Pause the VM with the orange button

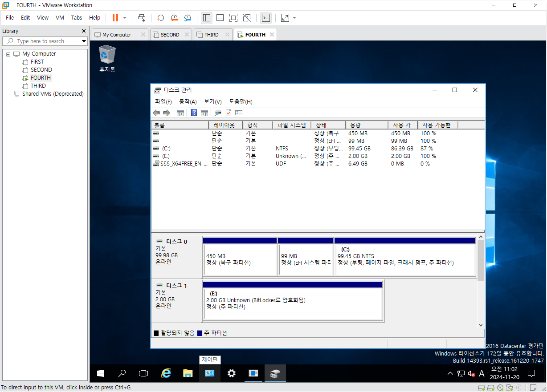(115, 18)
